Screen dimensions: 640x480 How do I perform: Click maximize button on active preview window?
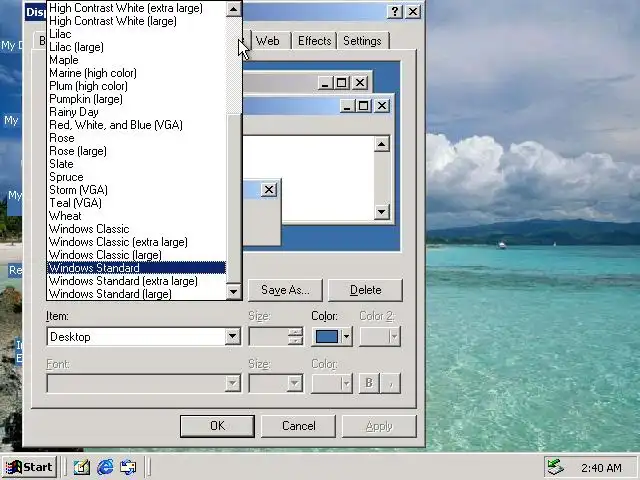[x=363, y=106]
